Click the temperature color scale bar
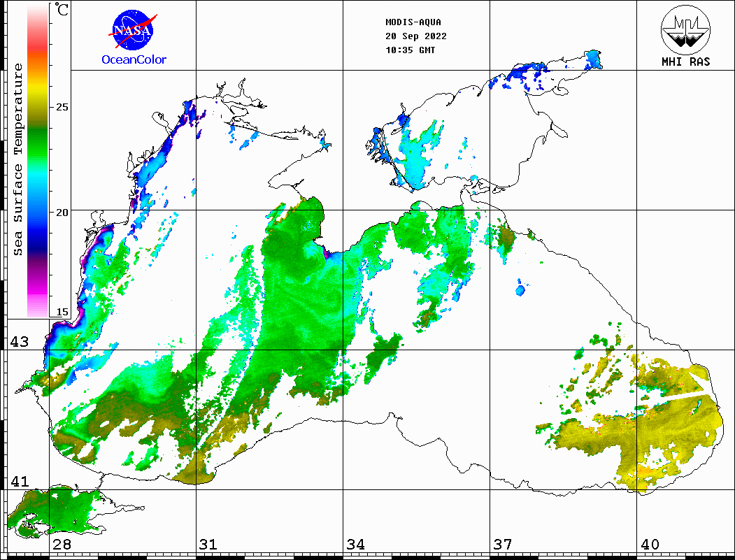Image resolution: width=735 pixels, height=560 pixels. tap(38, 160)
